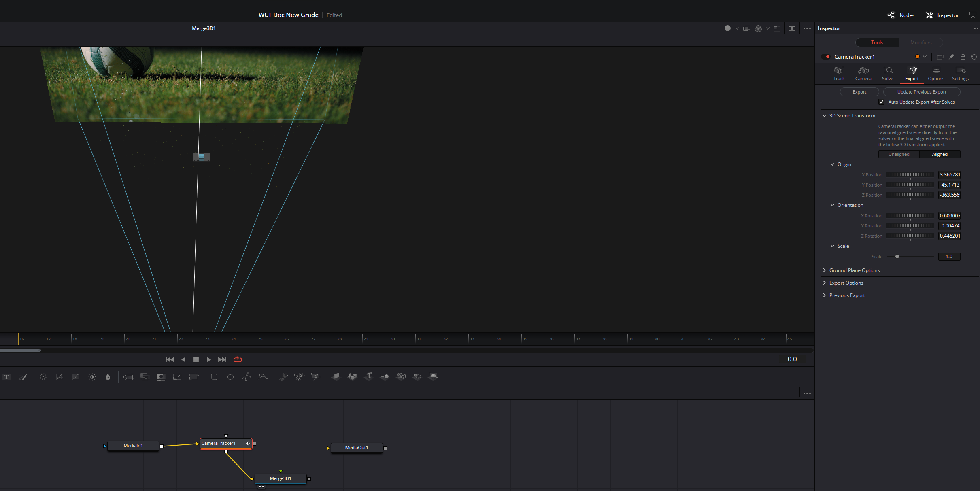Image resolution: width=980 pixels, height=491 pixels.
Task: Add the Renderer 3D tool
Action: click(433, 377)
